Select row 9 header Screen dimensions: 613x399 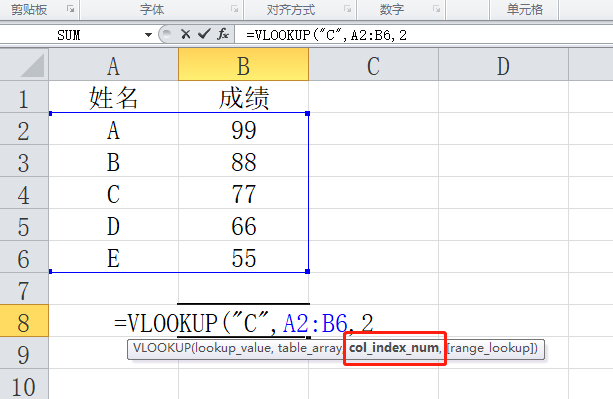click(24, 353)
